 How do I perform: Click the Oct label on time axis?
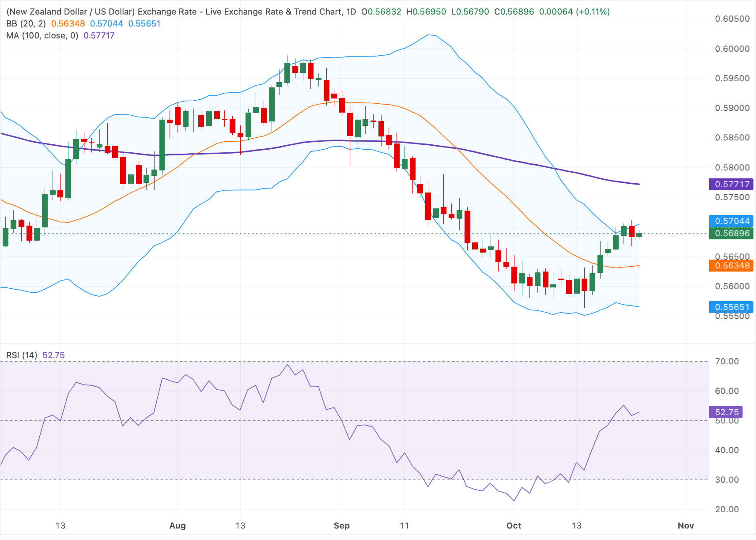[x=514, y=525]
